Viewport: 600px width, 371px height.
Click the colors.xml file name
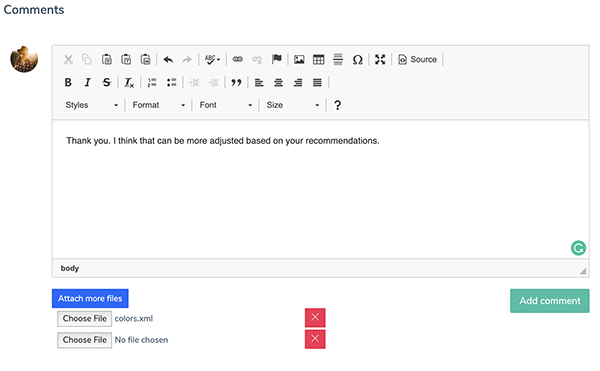[134, 318]
